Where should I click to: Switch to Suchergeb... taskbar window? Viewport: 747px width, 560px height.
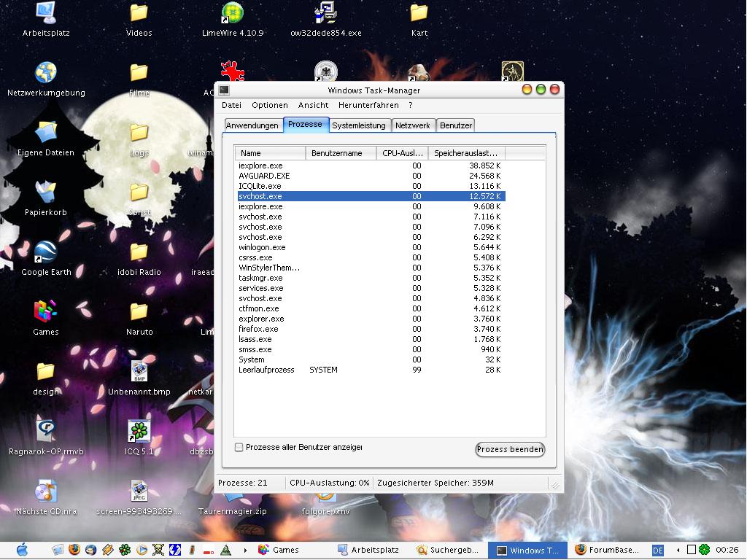(449, 550)
